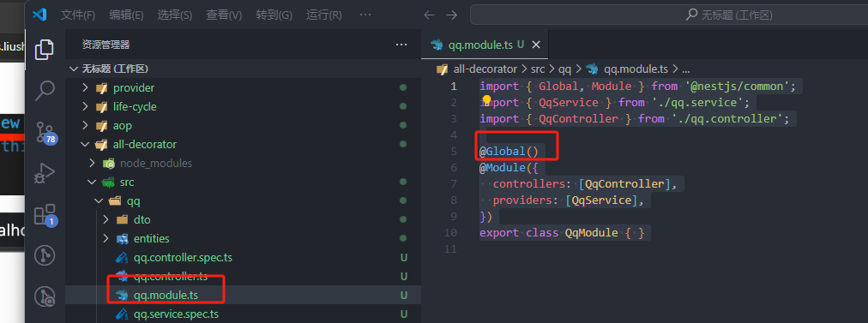Collapse the src folder
Screen dimensions: 868x323
[243, 182]
